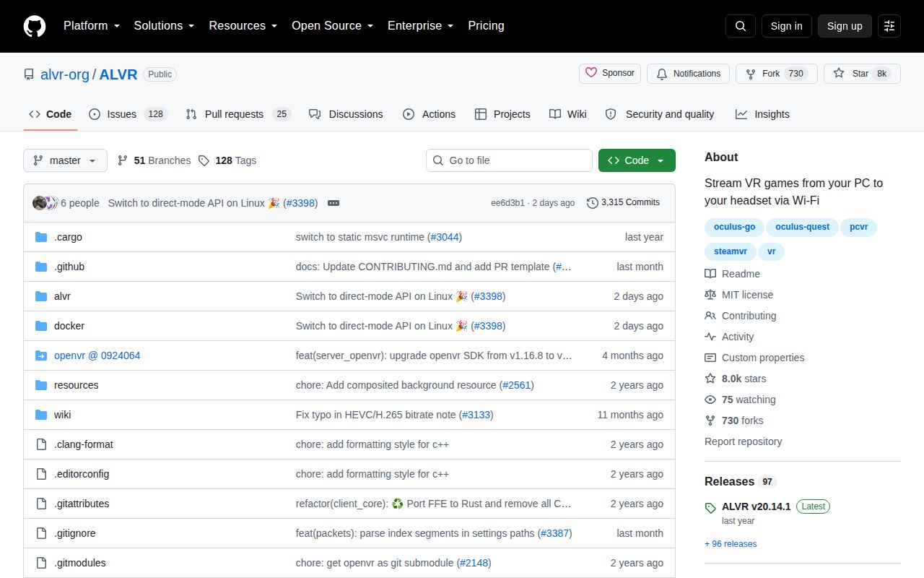Open the openvr submodule link
Screen dimensions: 924x578
pyautogui.click(x=97, y=355)
